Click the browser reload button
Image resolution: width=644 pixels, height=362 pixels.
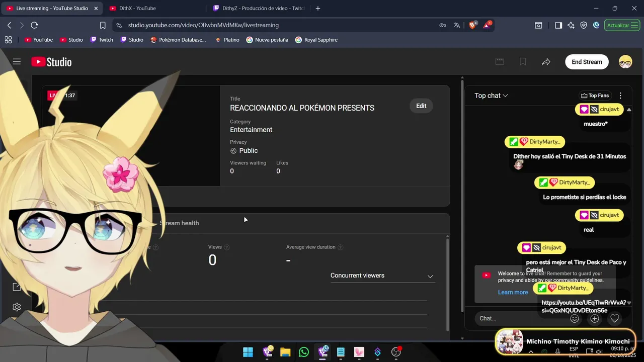pyautogui.click(x=34, y=25)
